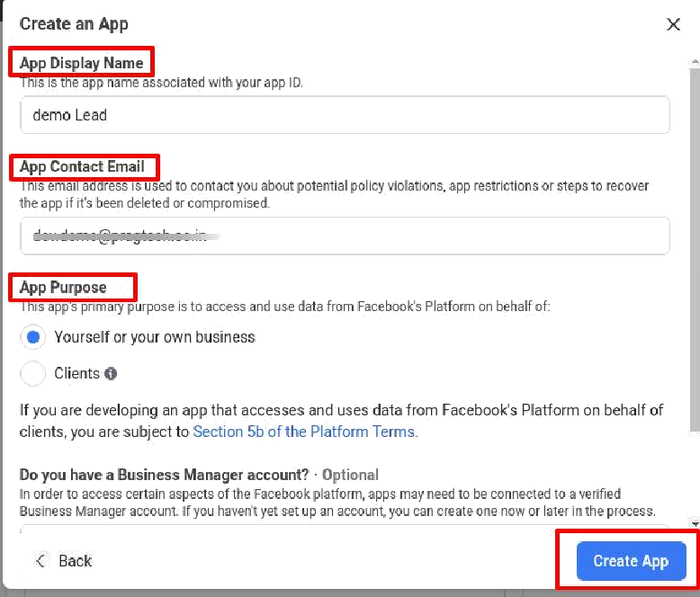
Task: Click the dialog vertical scrollbar
Action: (695, 250)
